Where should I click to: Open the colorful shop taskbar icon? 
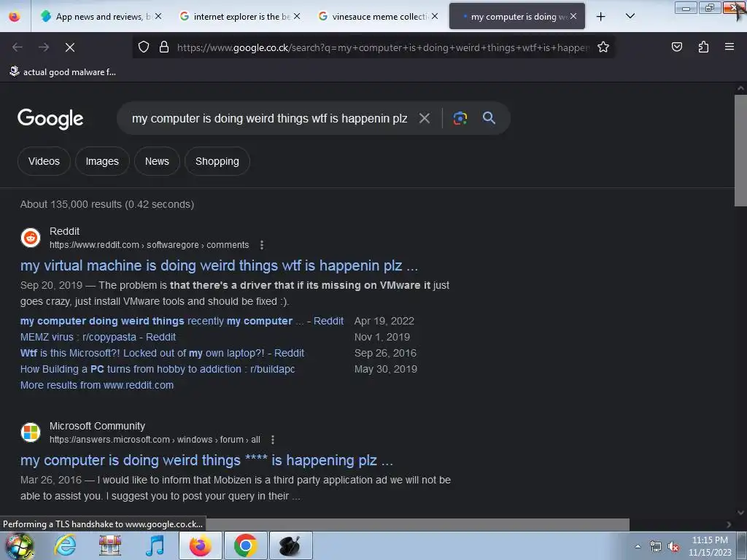[110, 545]
